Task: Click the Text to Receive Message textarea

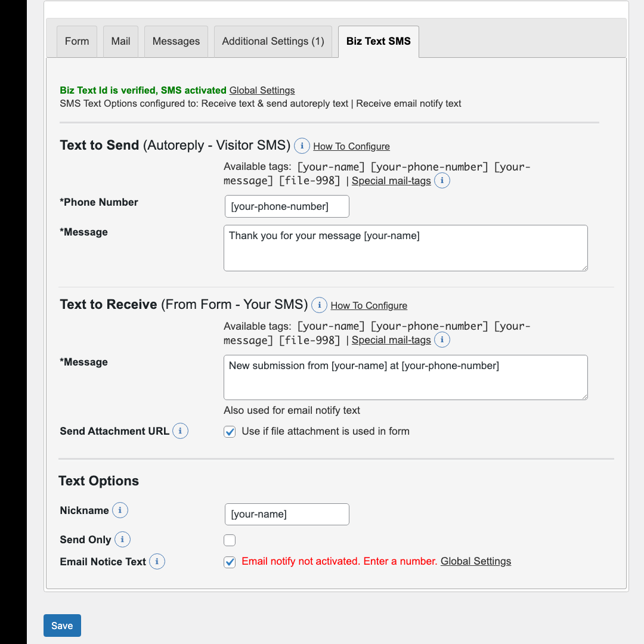Action: [x=406, y=377]
